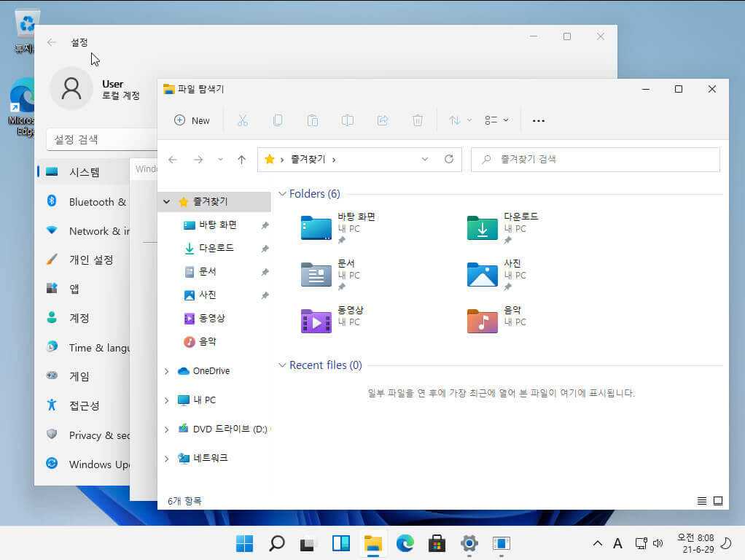Switch to large icons view in status bar
This screenshot has width=745, height=560.
point(718,501)
